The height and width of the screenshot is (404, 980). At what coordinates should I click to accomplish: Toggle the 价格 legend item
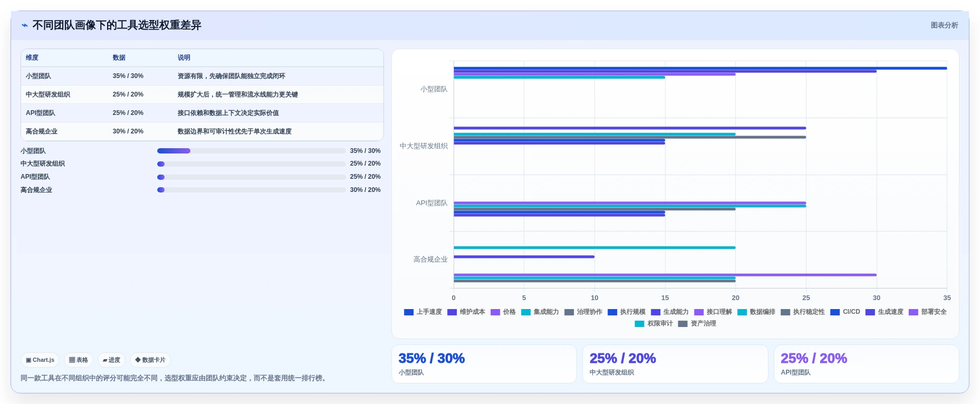pyautogui.click(x=503, y=312)
